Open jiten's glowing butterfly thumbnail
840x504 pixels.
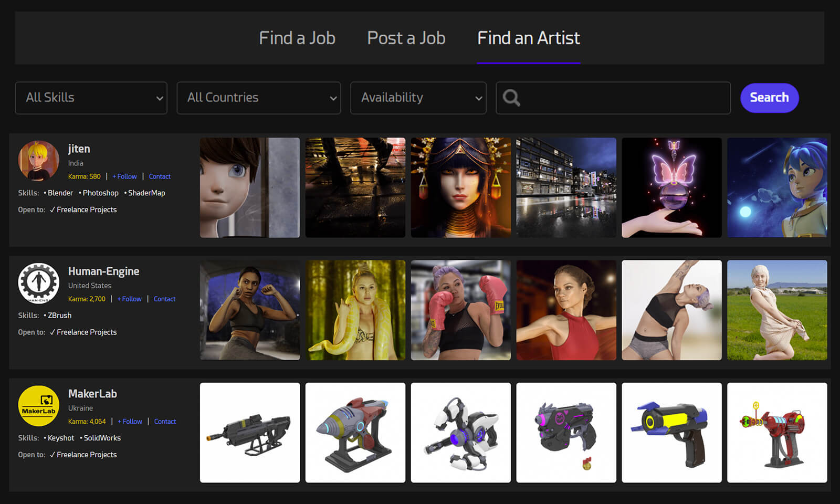pos(671,187)
